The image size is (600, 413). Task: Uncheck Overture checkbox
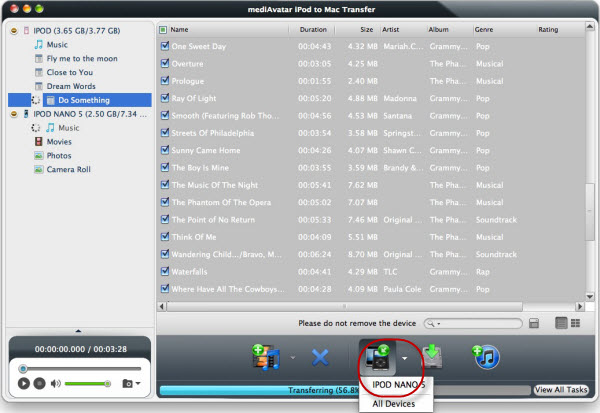(165, 63)
